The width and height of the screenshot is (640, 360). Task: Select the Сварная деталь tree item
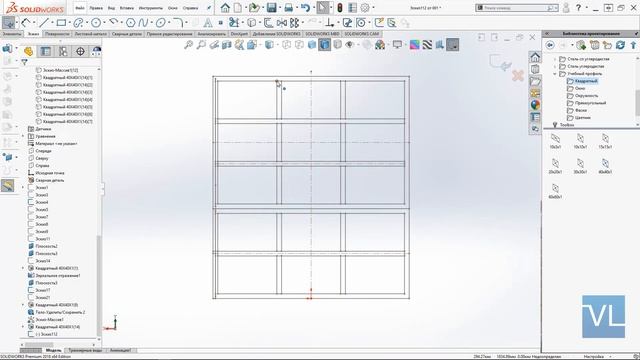coord(49,180)
